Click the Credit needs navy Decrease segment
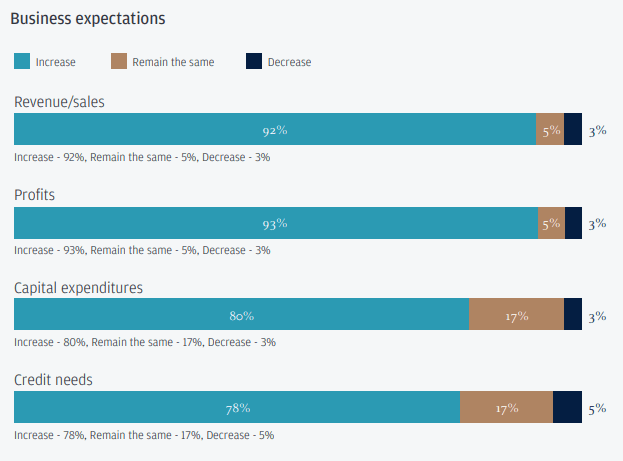This screenshot has height=461, width=623. click(x=567, y=407)
